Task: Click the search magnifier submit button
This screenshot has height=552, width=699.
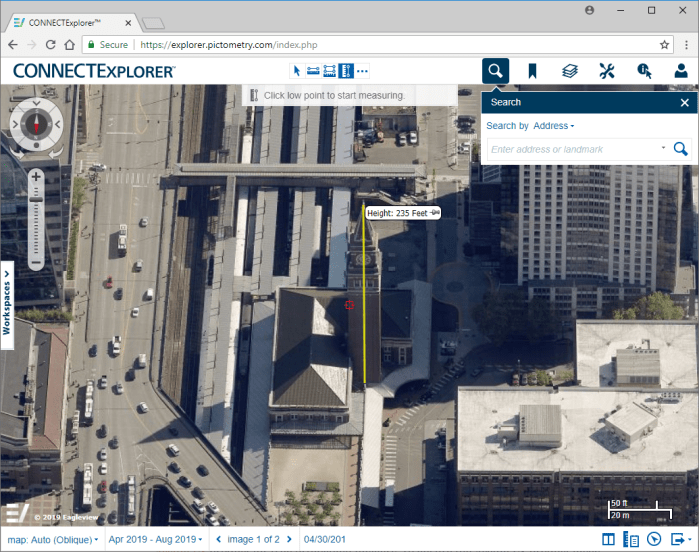Action: [x=680, y=149]
